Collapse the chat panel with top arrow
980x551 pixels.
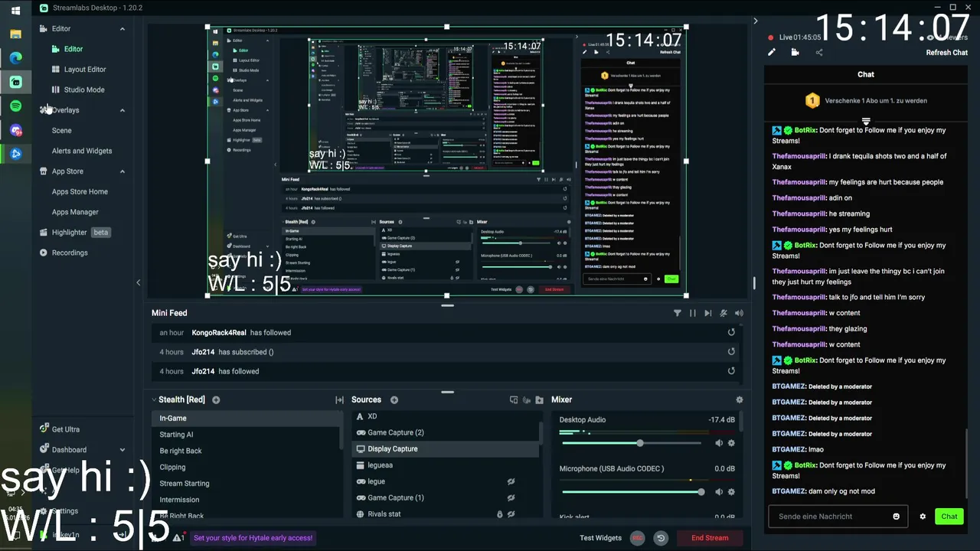(755, 21)
